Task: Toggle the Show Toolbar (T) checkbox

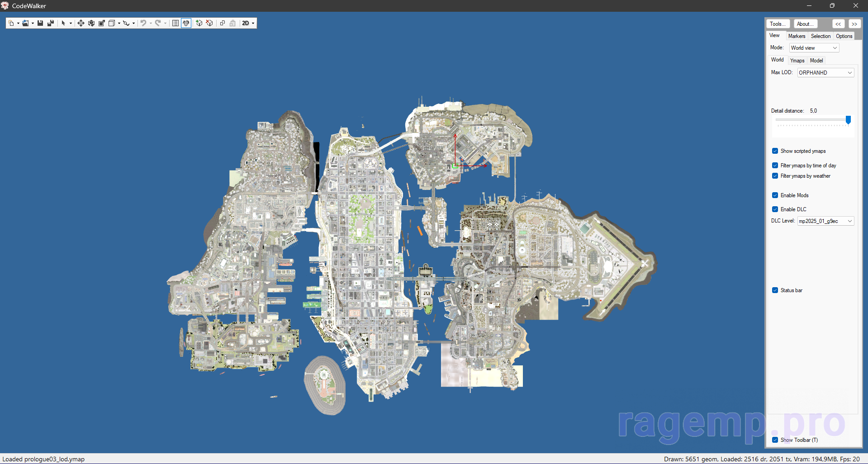Action: pos(795,440)
